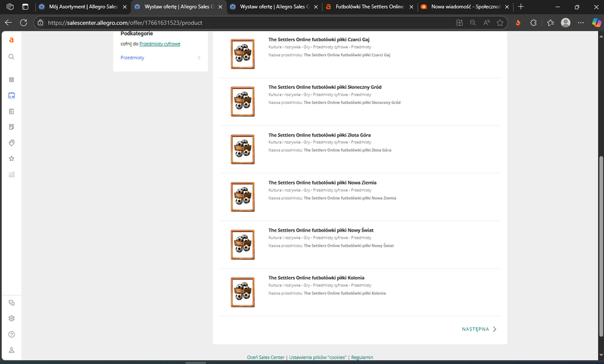
Task: Click the address bar URL
Action: coord(125,23)
